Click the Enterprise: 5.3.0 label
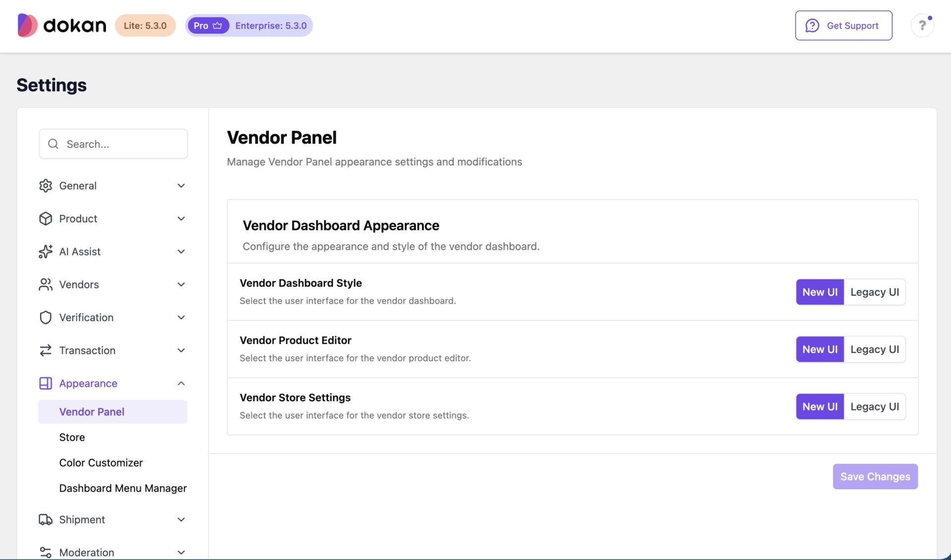 271,26
